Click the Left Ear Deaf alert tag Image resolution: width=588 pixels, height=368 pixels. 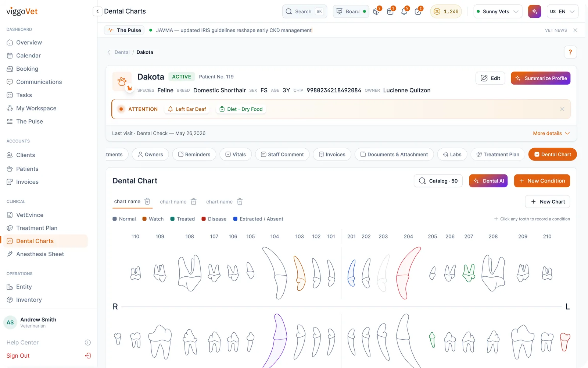[x=187, y=109]
